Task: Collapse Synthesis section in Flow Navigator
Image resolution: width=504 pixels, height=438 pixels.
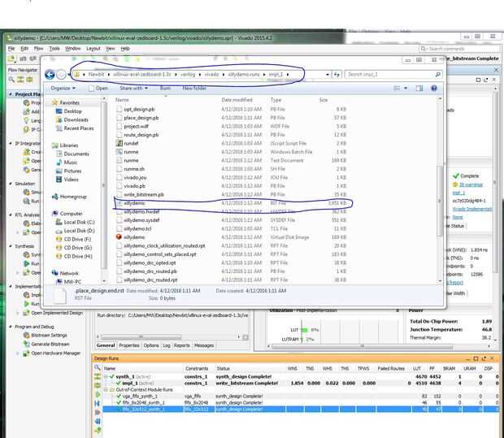Action: [x=11, y=246]
